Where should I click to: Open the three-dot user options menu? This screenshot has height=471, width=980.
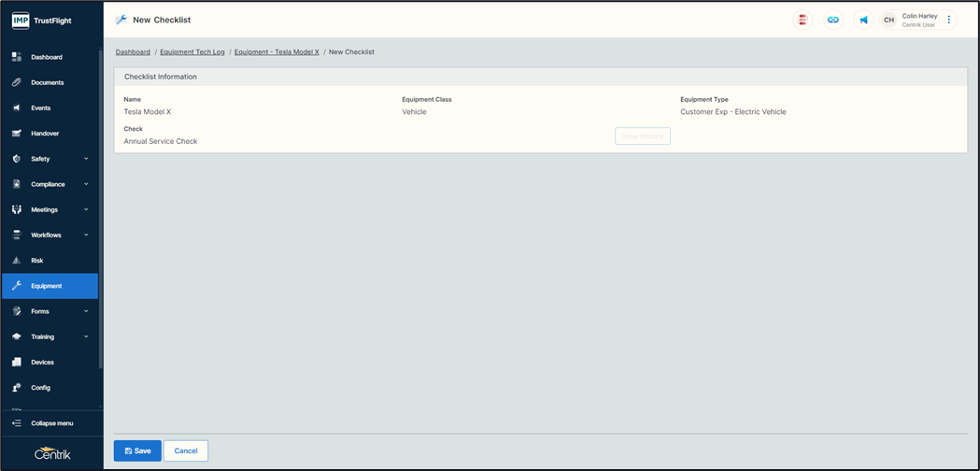tap(949, 20)
